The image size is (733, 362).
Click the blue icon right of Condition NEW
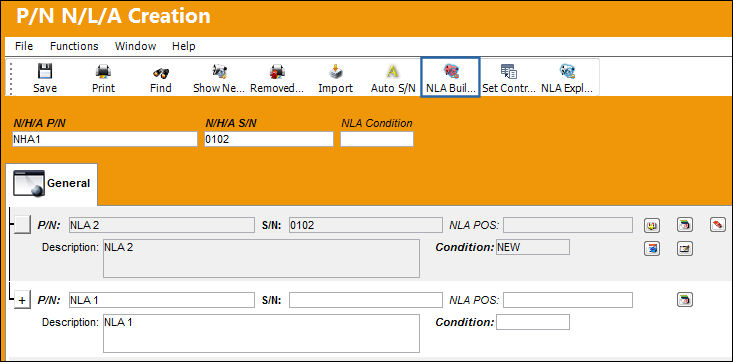(x=652, y=248)
